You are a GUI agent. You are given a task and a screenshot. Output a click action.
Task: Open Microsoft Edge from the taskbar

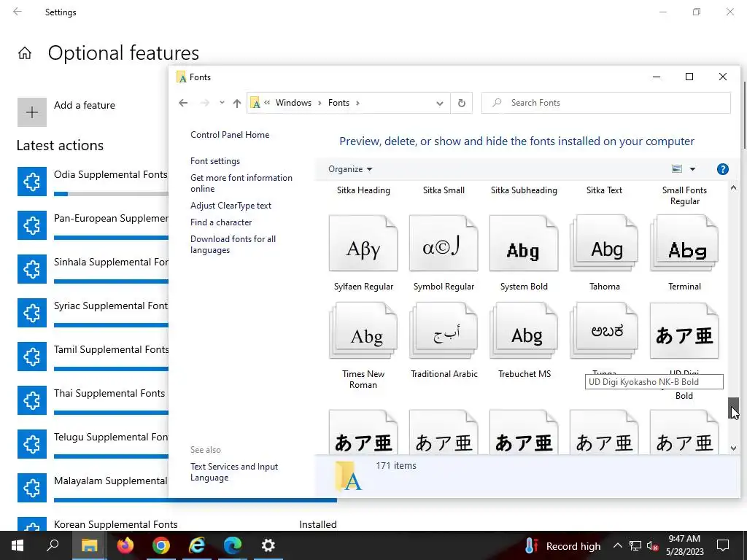tap(233, 545)
